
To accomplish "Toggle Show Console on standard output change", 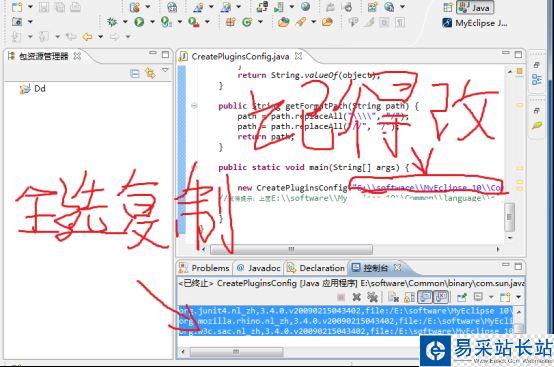I will tap(425, 297).
